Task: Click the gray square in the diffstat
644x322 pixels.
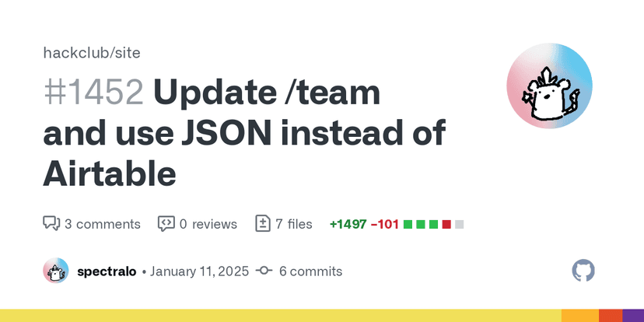Action: [x=460, y=225]
